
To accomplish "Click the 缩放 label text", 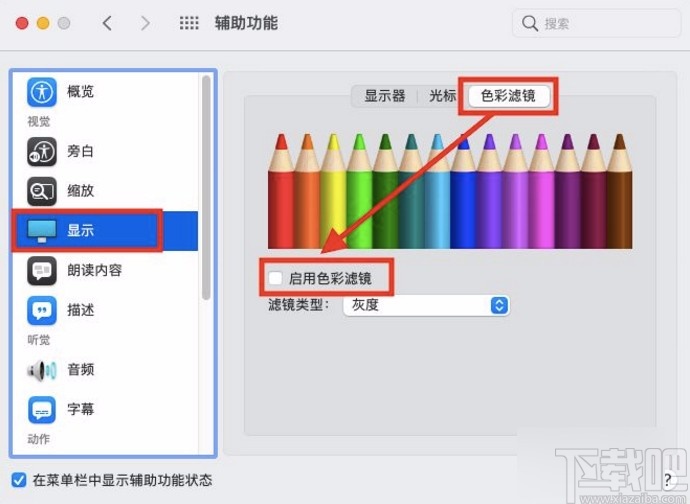I will pos(81,191).
